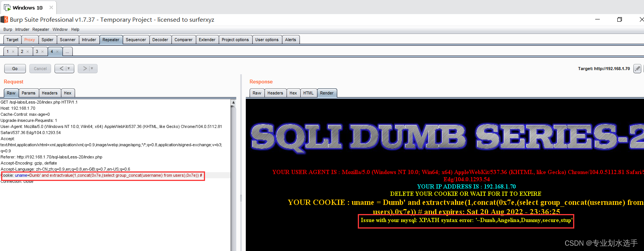The image size is (644, 251).
Task: Open the forward history dropdown arrow
Action: 92,69
